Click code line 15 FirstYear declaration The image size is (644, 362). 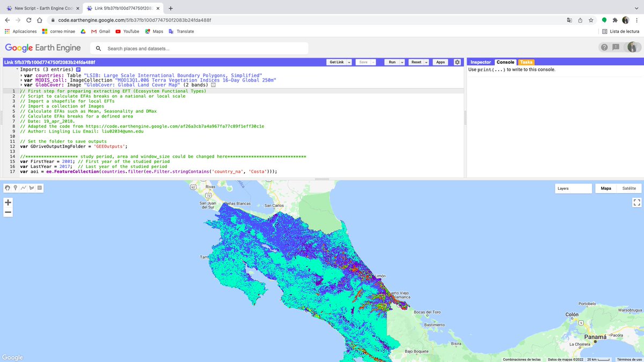pyautogui.click(x=94, y=161)
